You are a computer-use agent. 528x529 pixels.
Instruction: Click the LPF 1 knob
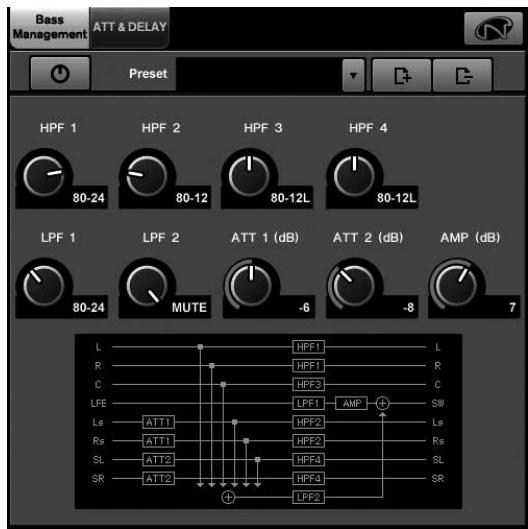tap(44, 286)
